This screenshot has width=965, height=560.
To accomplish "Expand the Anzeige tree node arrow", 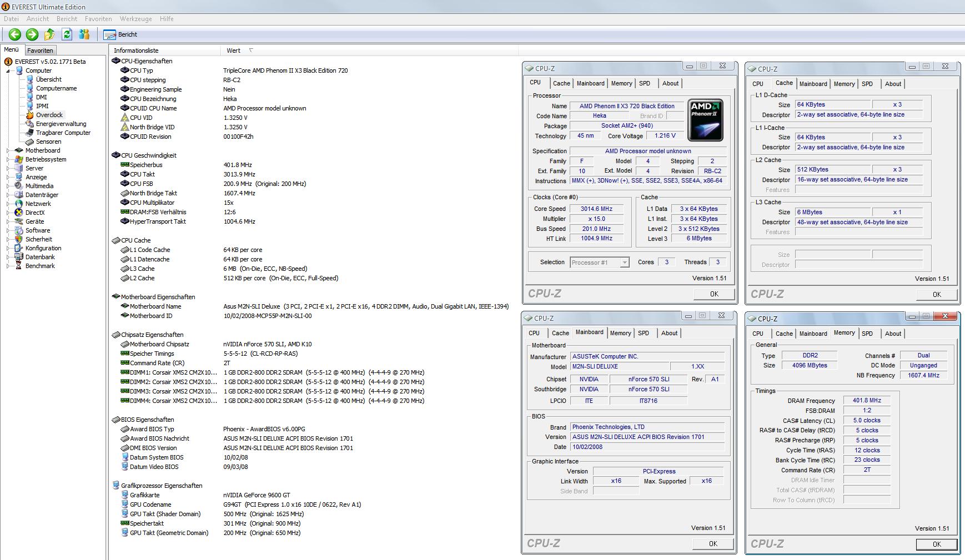I will (x=8, y=177).
